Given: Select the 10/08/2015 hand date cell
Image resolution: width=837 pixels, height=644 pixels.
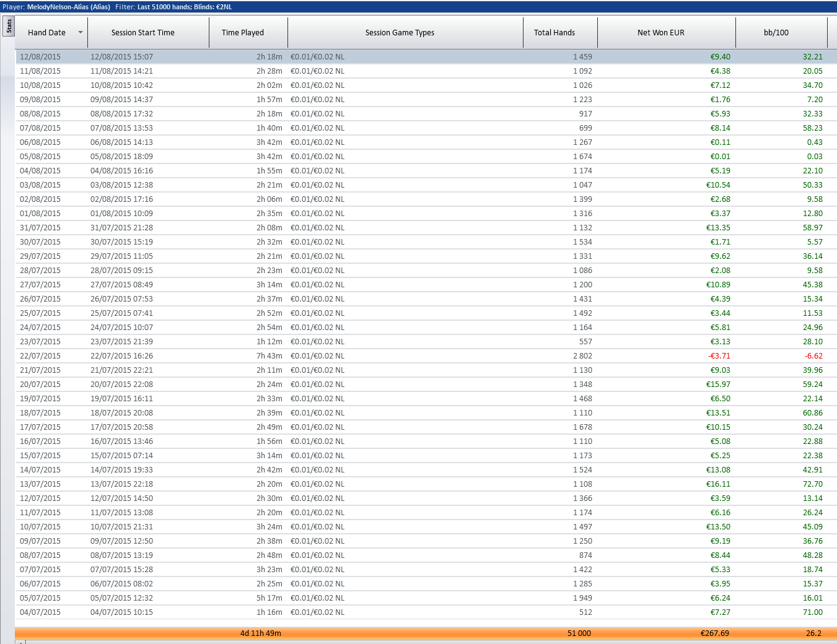Looking at the screenshot, I should point(40,85).
